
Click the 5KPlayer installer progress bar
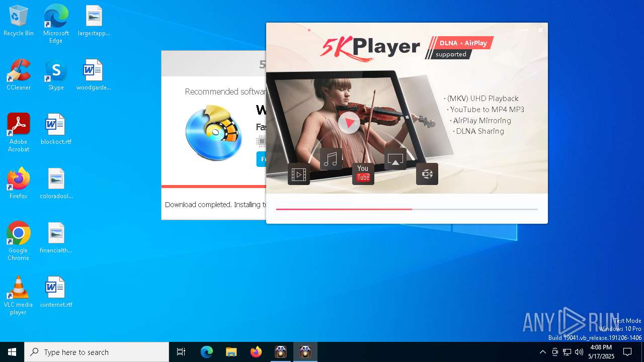tap(407, 209)
